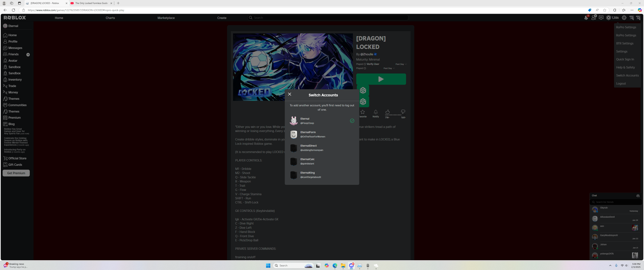Open a new browser tab
644x270 pixels.
click(x=118, y=3)
